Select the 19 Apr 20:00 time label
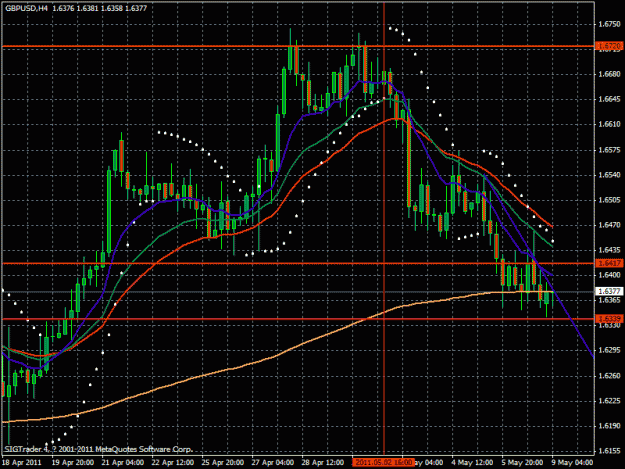Image resolution: width=625 pixels, height=469 pixels. tap(73, 463)
